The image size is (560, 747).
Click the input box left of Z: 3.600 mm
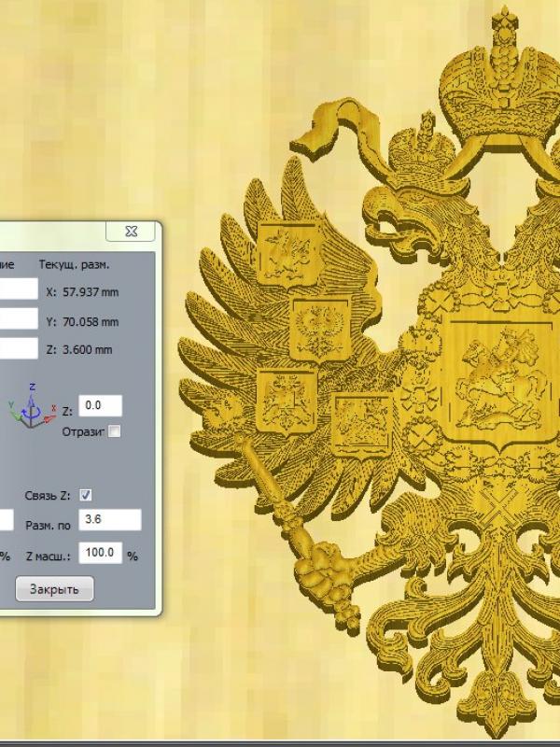[19, 349]
